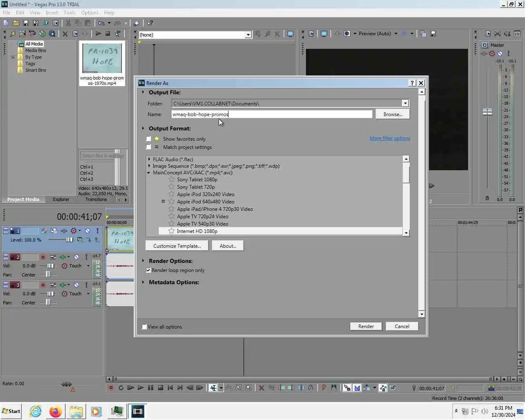Image resolution: width=525 pixels, height=420 pixels.
Task: Enable View all options checkbox
Action: [x=144, y=327]
